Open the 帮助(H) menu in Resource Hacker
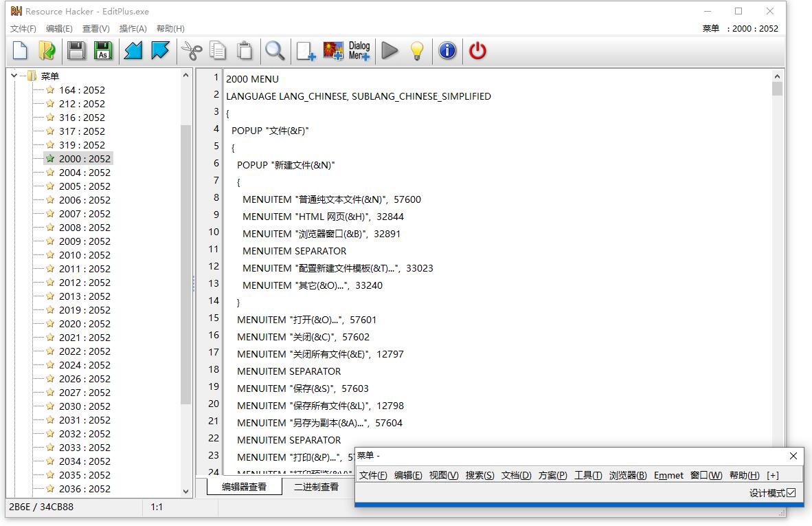This screenshot has width=812, height=526. (x=170, y=28)
